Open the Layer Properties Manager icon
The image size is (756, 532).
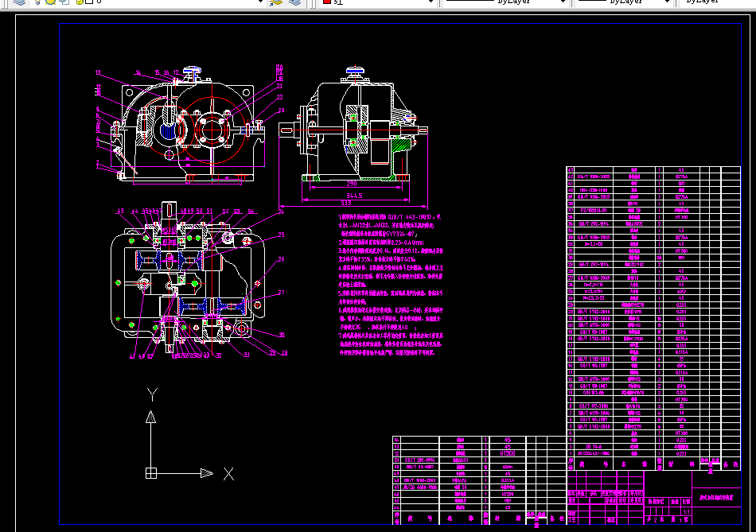point(19,2)
